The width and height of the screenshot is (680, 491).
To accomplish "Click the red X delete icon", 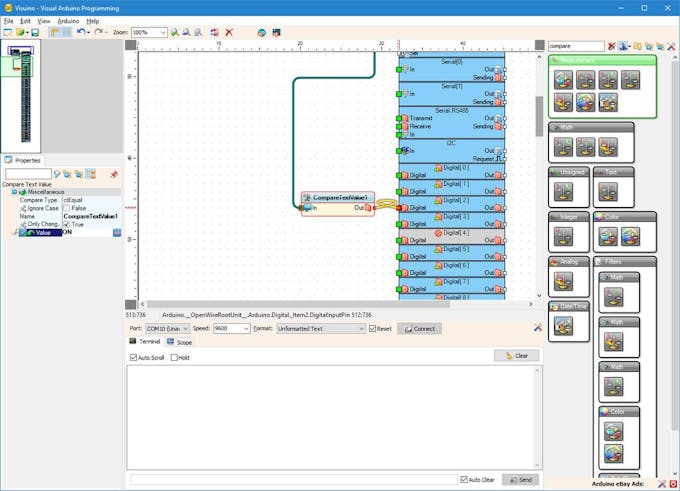I will pyautogui.click(x=229, y=32).
